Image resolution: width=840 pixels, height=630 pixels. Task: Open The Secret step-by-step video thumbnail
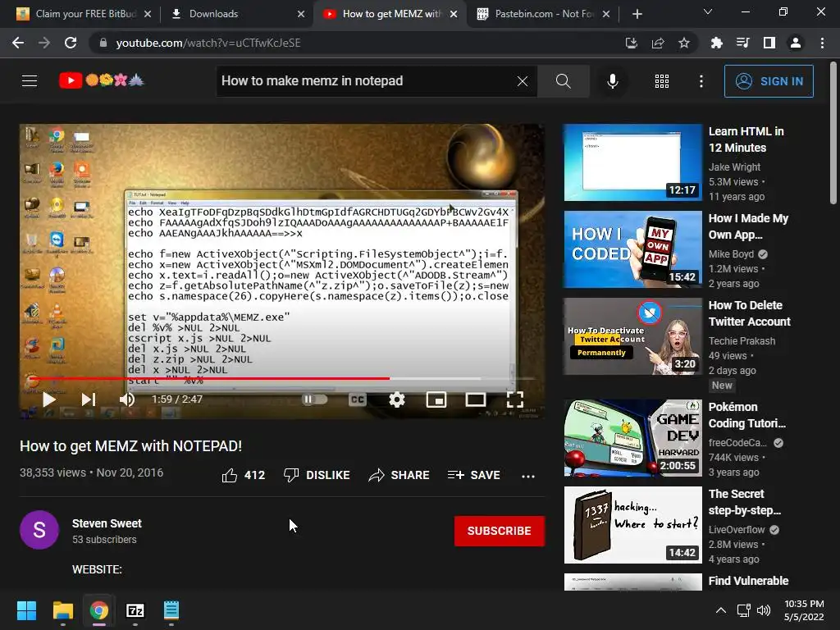coord(632,525)
